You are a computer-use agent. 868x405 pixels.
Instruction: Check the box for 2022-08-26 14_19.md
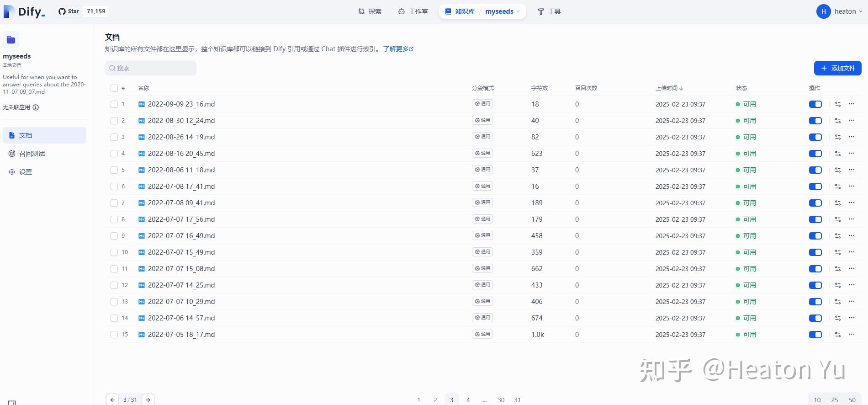coord(114,137)
